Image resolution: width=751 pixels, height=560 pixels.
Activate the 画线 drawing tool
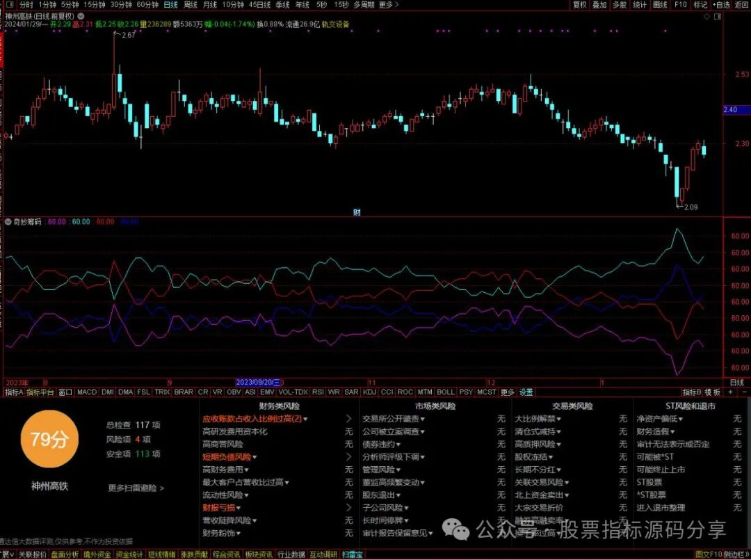660,5
